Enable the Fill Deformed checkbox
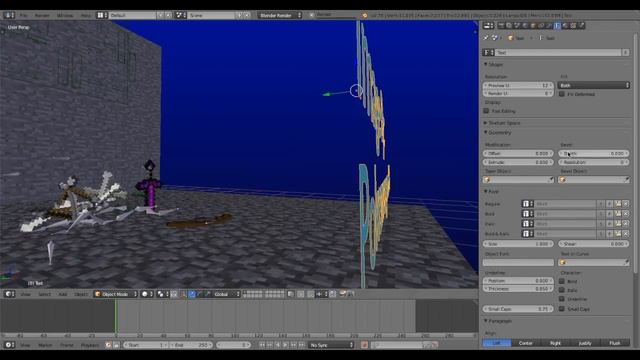The image size is (640, 360). (x=562, y=94)
